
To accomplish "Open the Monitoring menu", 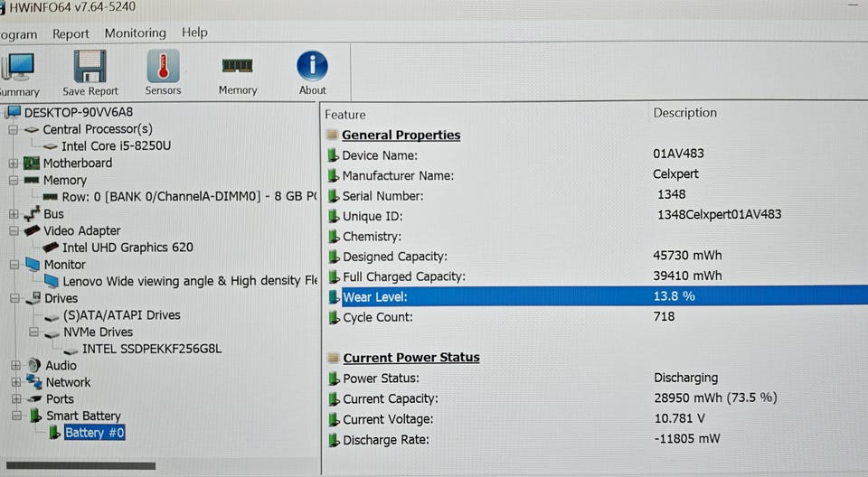I will click(x=135, y=33).
